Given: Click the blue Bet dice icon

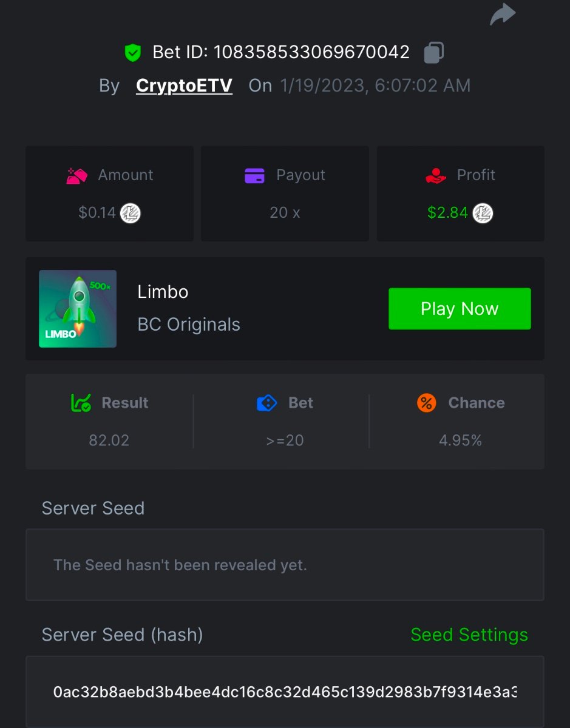Looking at the screenshot, I should [x=267, y=403].
